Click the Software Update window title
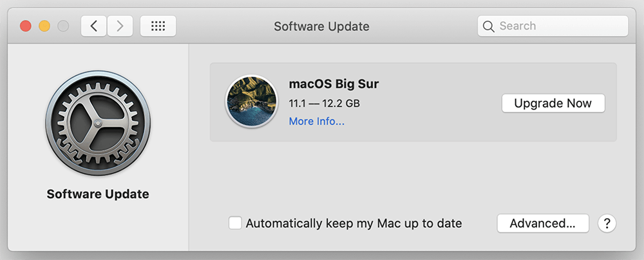Screen dimensions: 644x260 321,26
